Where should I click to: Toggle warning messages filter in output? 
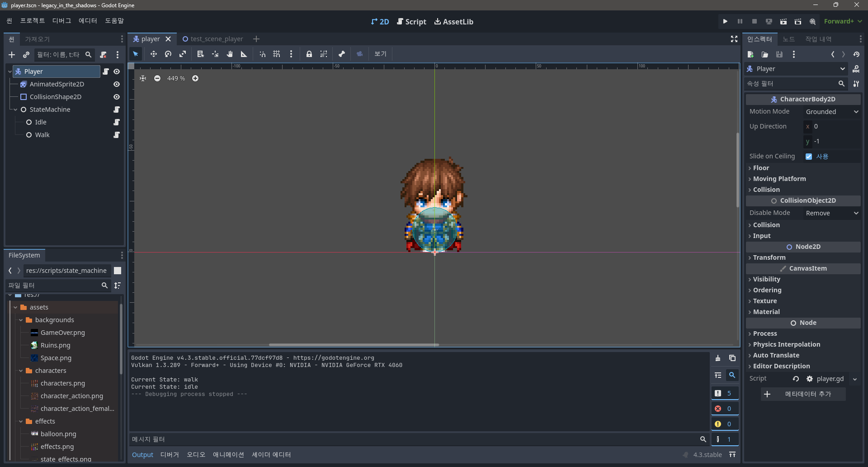coord(725,424)
